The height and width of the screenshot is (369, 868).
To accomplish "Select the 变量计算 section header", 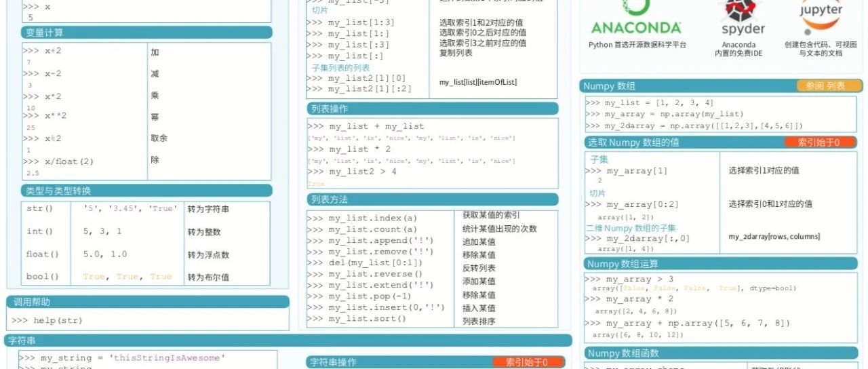I will click(146, 33).
